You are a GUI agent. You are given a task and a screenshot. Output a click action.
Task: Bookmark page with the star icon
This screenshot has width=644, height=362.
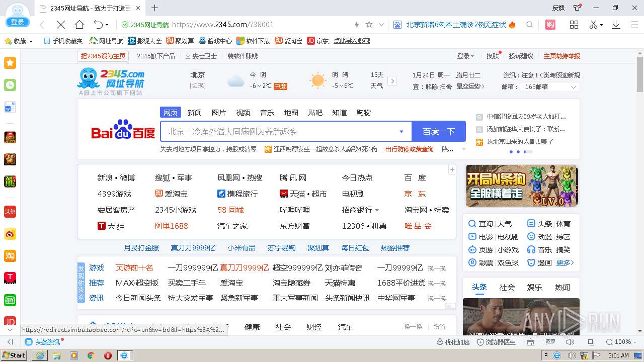tap(369, 25)
